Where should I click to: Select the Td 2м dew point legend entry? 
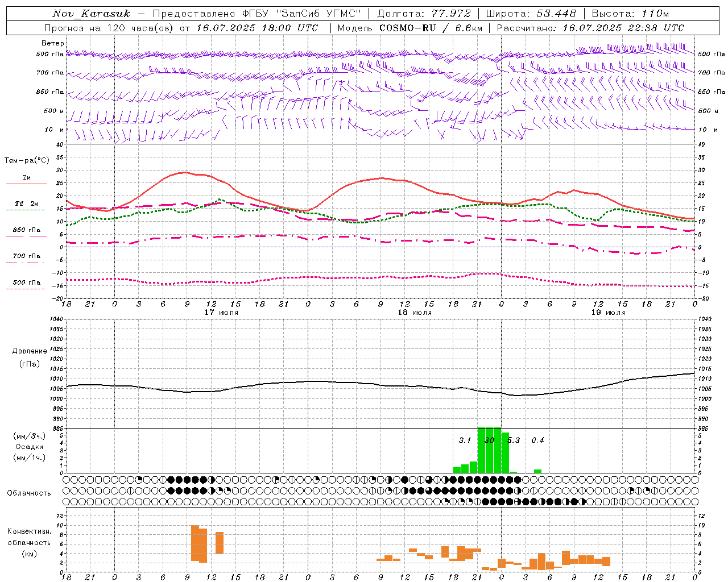(27, 203)
